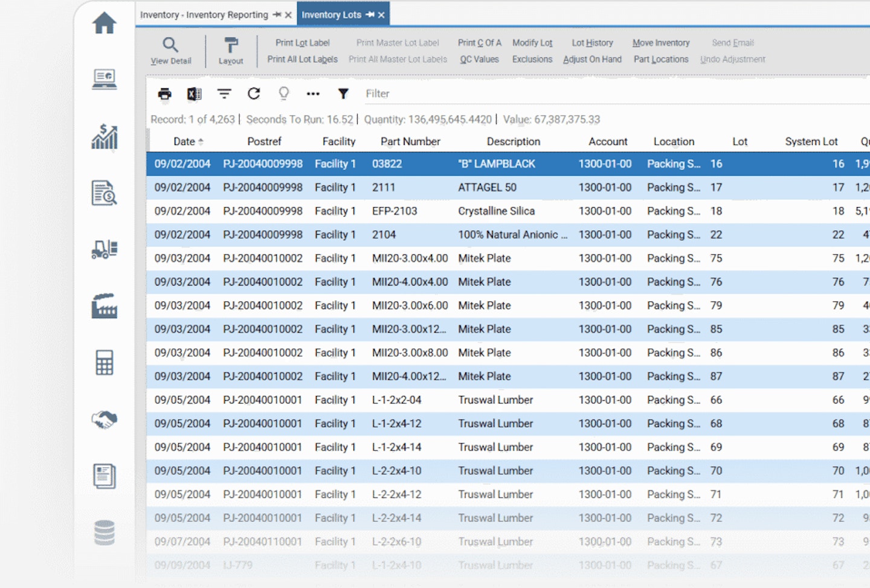
Task: Open the factory production sidebar icon
Action: 104,306
